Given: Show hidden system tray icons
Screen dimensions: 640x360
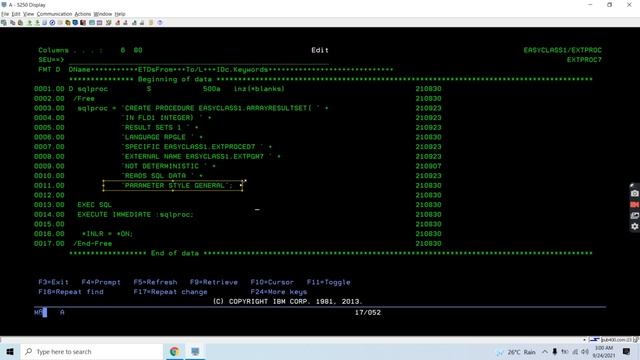Looking at the screenshot, I should [544, 352].
